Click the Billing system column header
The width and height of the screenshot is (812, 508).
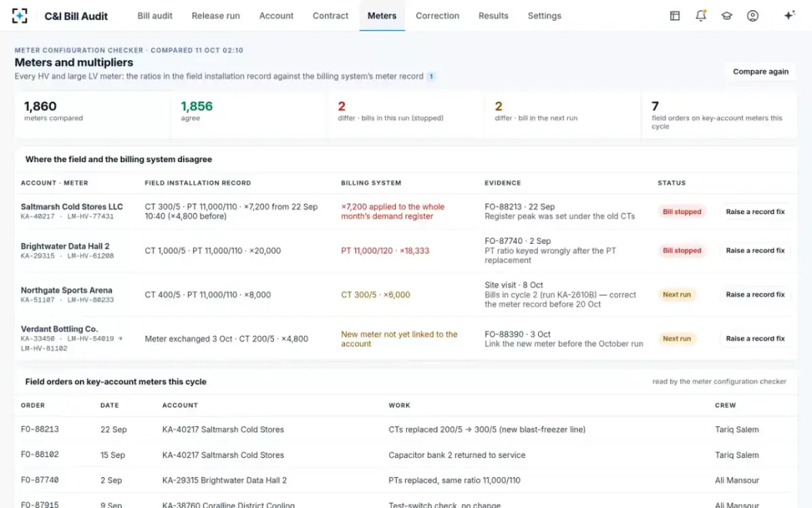click(x=371, y=183)
